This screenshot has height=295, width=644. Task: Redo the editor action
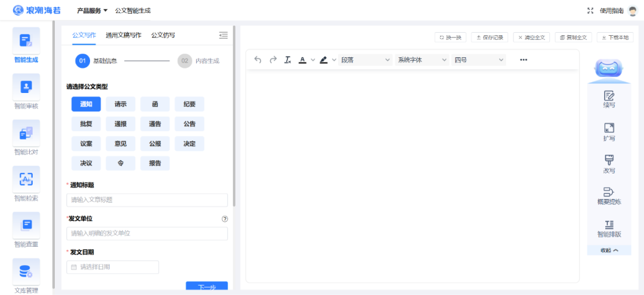point(273,60)
